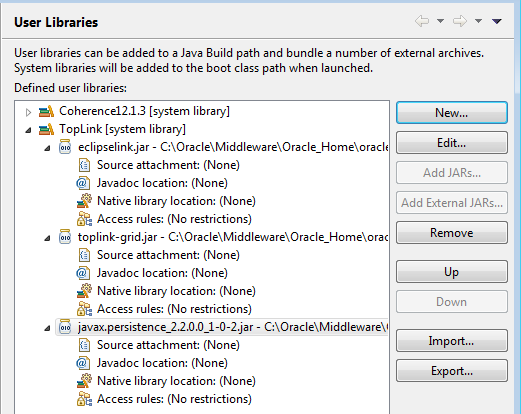Click the Import... button
The image size is (521, 414).
[x=452, y=341]
